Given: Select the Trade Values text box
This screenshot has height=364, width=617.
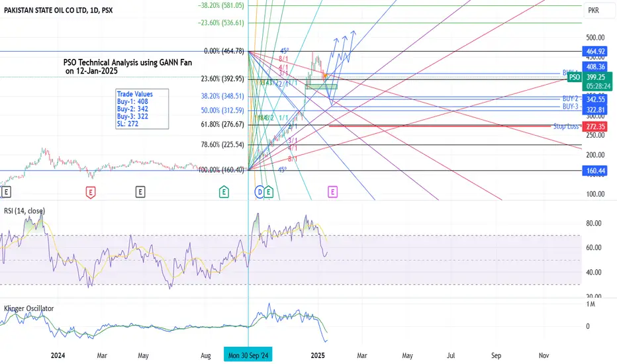Looking at the screenshot, I should point(142,109).
